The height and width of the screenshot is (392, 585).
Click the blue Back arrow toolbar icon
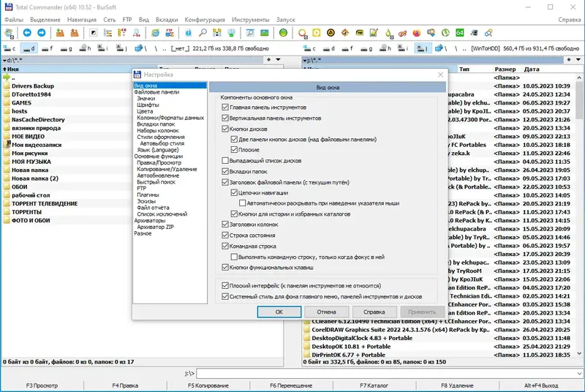pos(27,33)
